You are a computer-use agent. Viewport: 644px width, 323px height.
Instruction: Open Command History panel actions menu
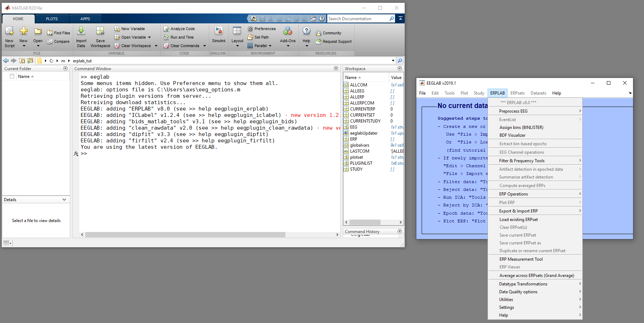click(400, 231)
